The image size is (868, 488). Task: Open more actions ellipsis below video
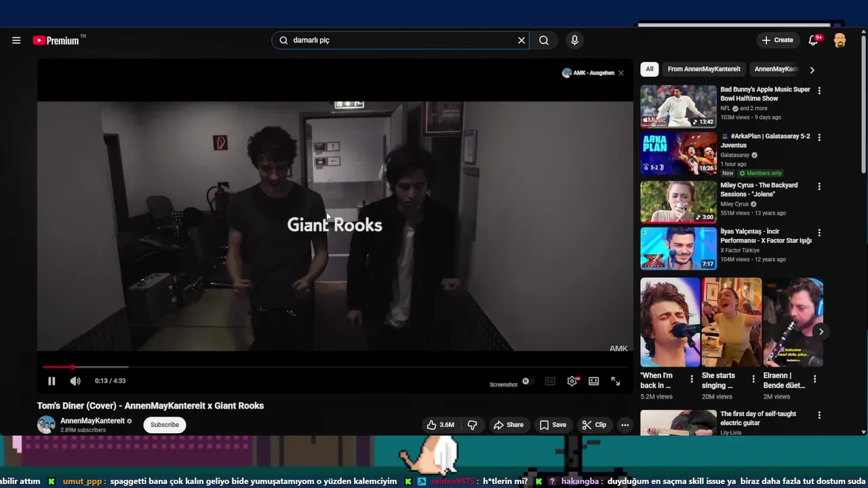click(625, 425)
